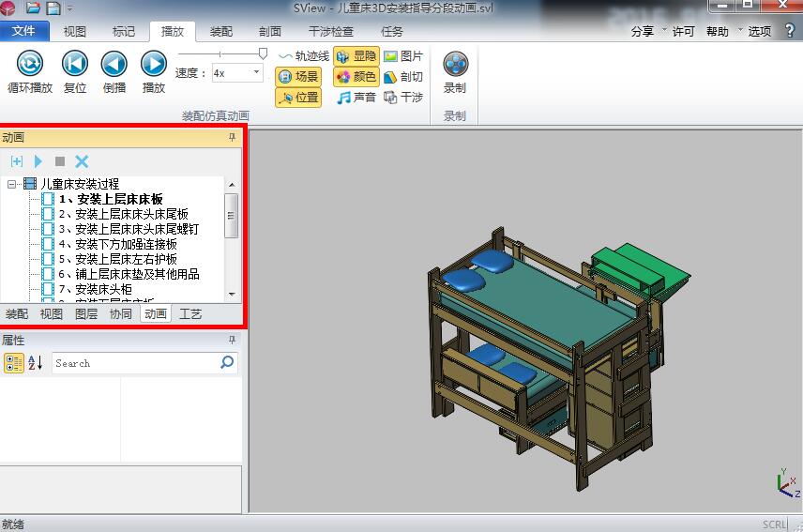Pin the 属性 panel
Viewport: 803px width, 532px height.
tap(232, 340)
